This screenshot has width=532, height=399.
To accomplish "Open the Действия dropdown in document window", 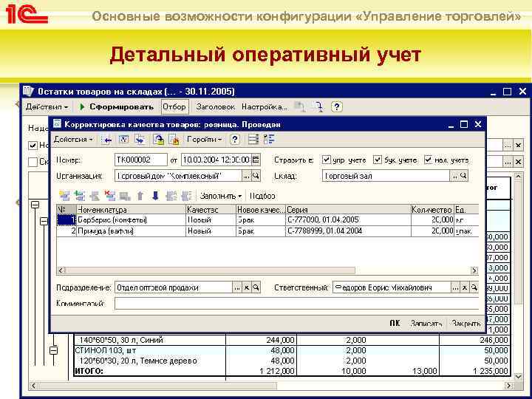I will pos(73,140).
